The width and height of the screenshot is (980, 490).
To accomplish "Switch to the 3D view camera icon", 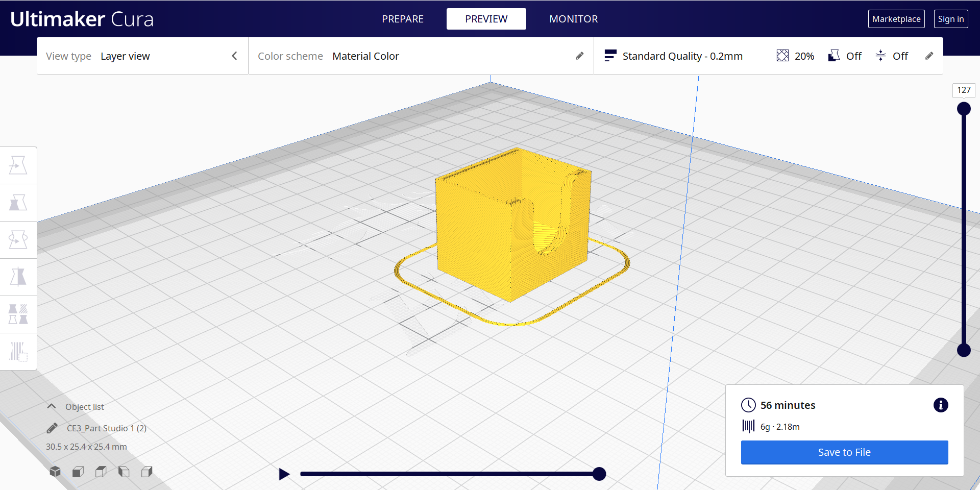I will pyautogui.click(x=55, y=472).
